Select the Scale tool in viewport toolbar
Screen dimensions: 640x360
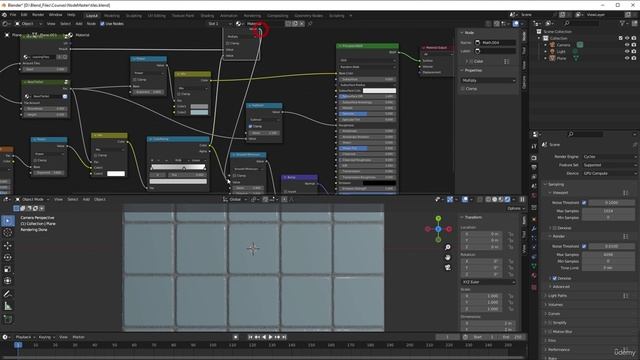8,269
